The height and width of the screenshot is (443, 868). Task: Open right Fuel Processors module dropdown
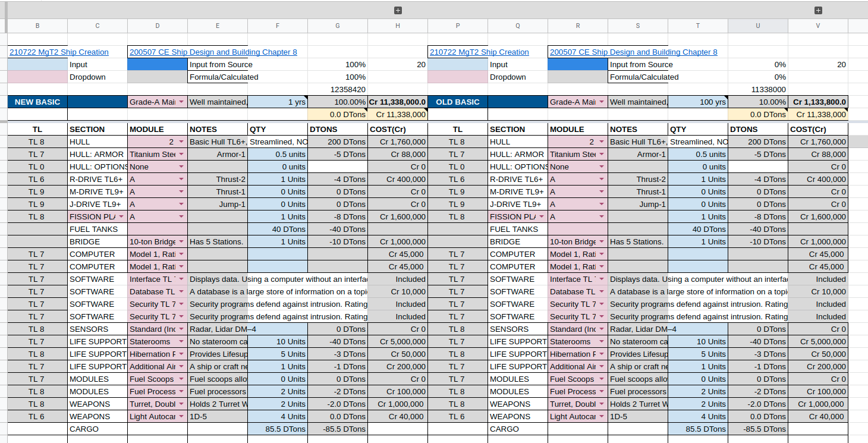(601, 392)
